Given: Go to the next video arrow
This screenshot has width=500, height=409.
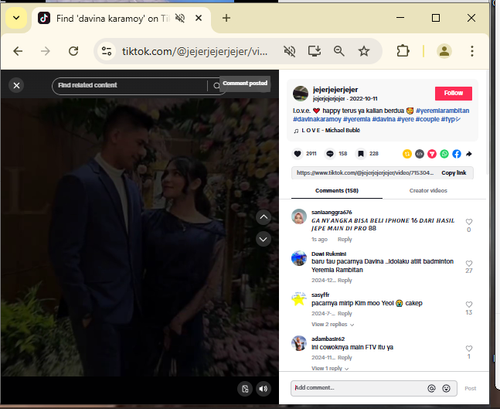Looking at the screenshot, I should pos(263,239).
